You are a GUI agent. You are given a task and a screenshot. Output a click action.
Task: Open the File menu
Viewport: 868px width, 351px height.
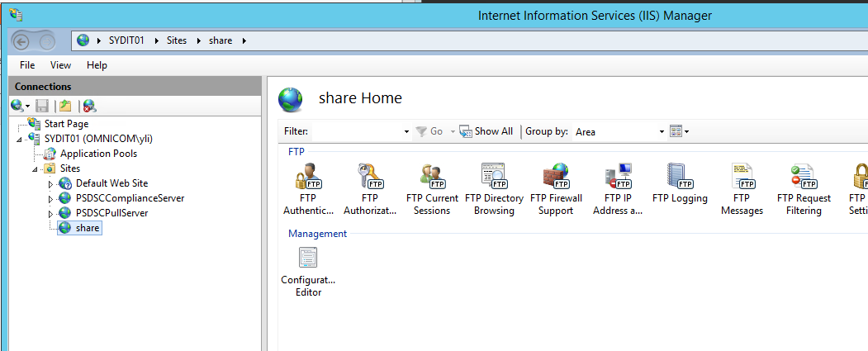click(x=27, y=65)
